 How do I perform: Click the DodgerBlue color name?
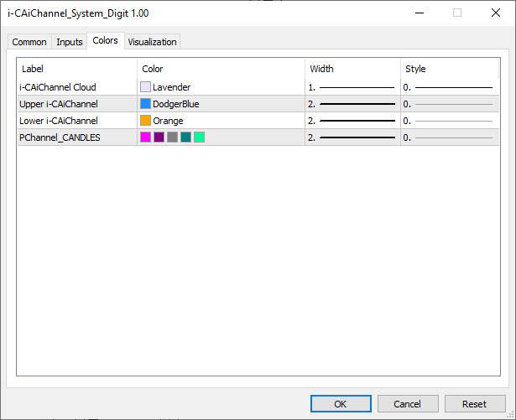[x=175, y=104]
